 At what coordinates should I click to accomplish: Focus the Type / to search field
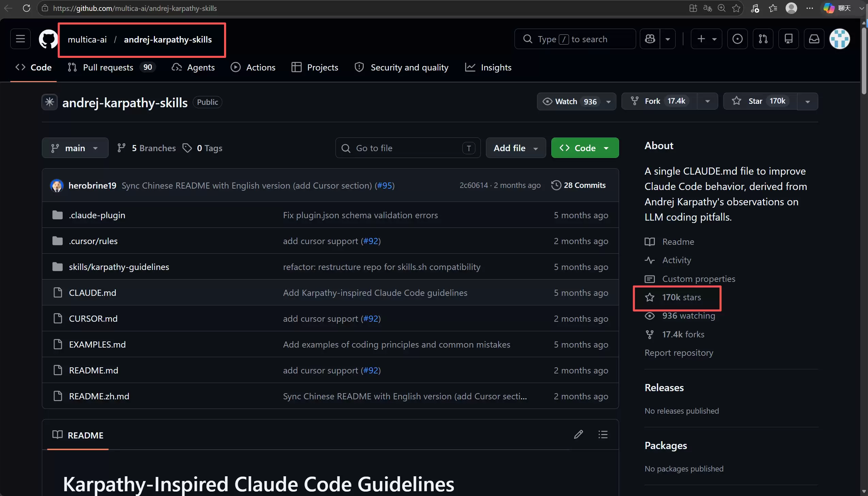click(x=575, y=39)
